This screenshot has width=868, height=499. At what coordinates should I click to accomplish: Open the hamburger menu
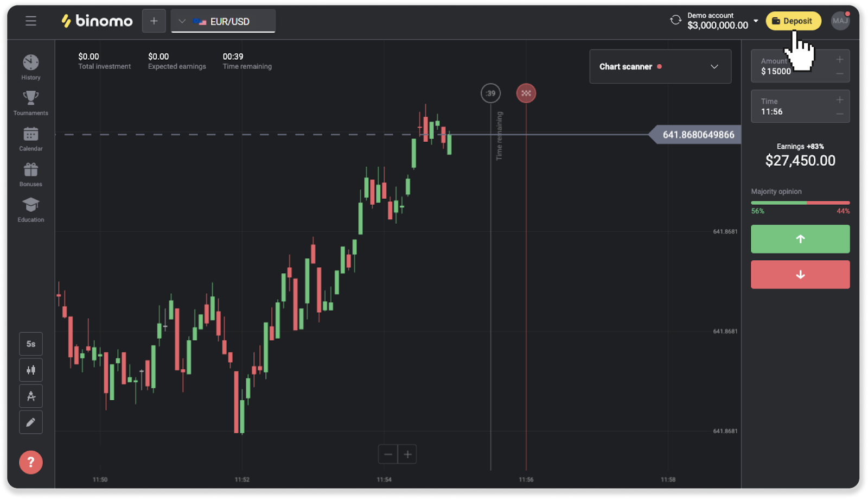pos(31,21)
